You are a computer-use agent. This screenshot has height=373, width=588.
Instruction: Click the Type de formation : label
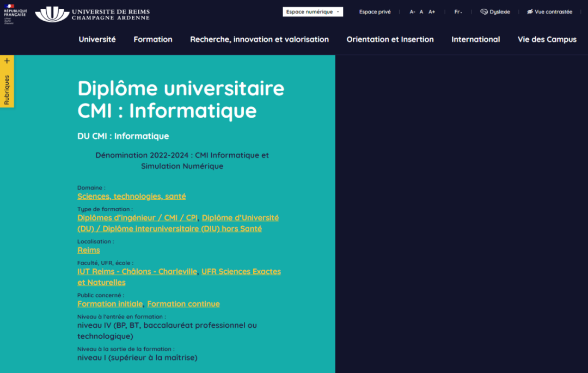pos(105,209)
